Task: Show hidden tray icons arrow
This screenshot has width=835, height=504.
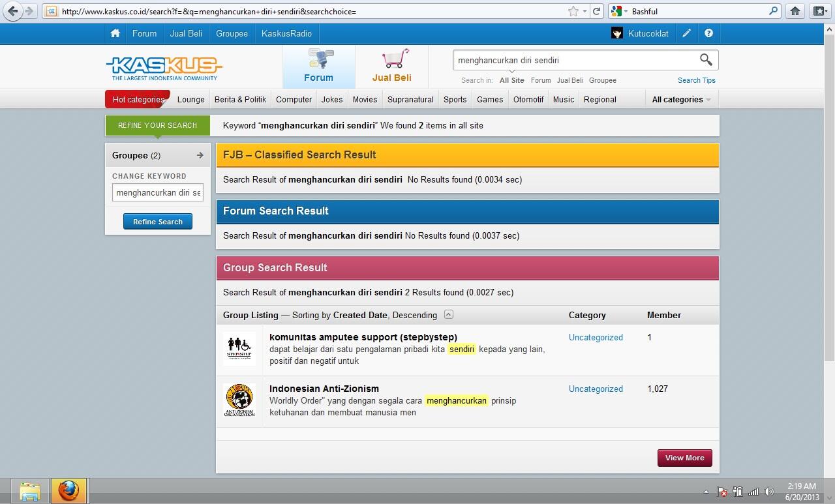Action: 706,492
